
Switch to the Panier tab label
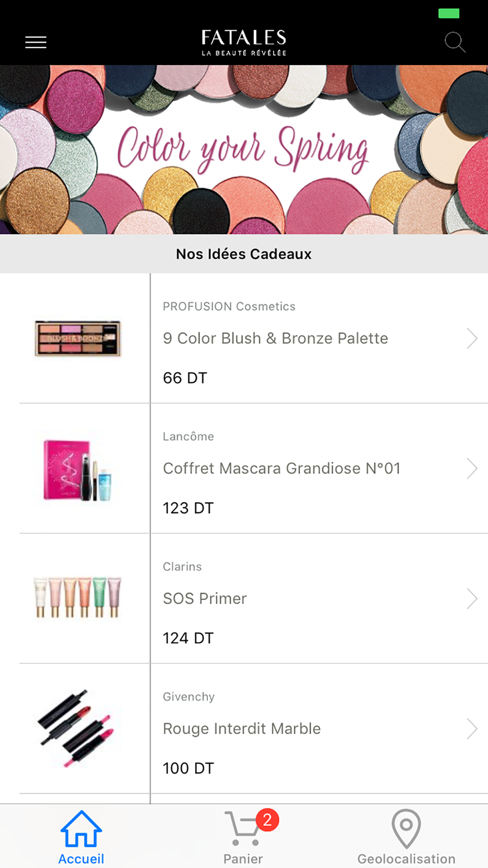[243, 859]
